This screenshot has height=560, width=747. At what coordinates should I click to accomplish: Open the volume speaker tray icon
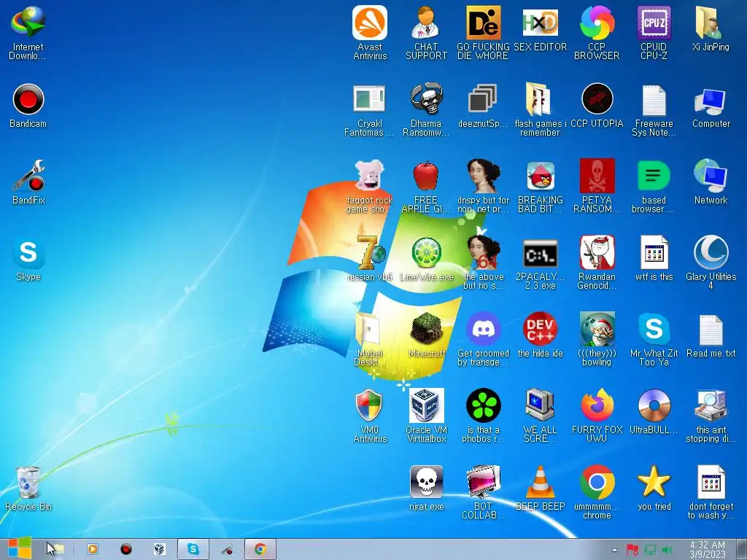(x=667, y=550)
